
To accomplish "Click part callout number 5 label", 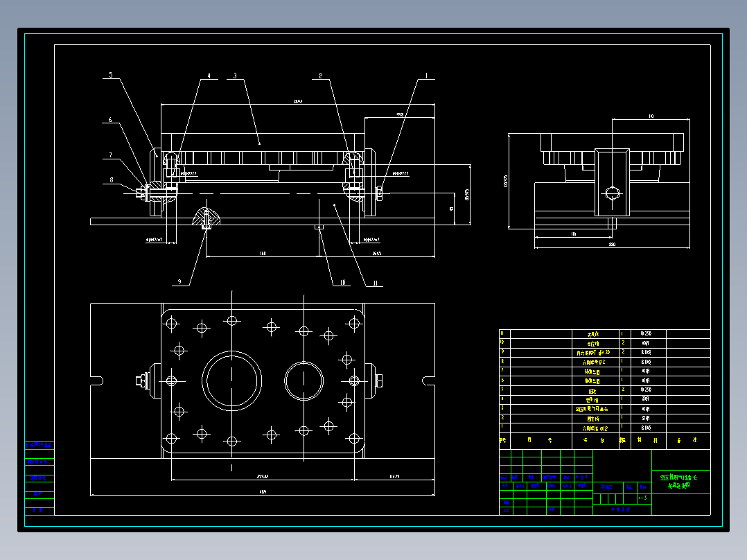I will [x=111, y=75].
